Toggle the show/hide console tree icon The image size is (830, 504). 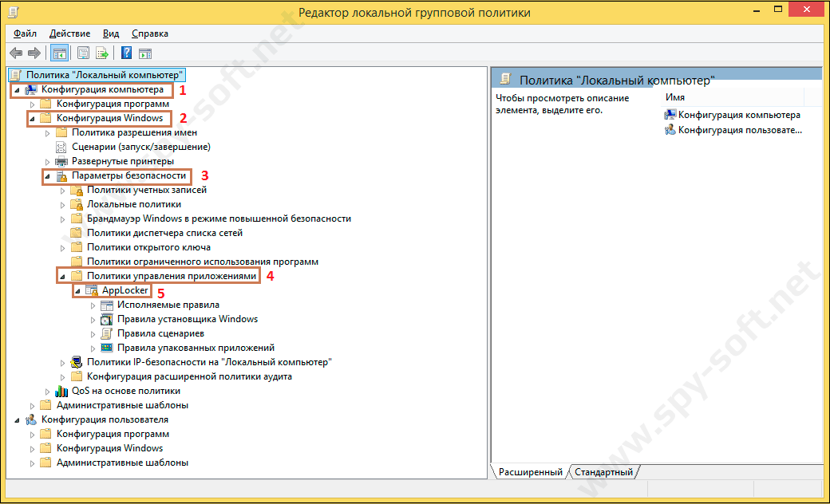(60, 53)
